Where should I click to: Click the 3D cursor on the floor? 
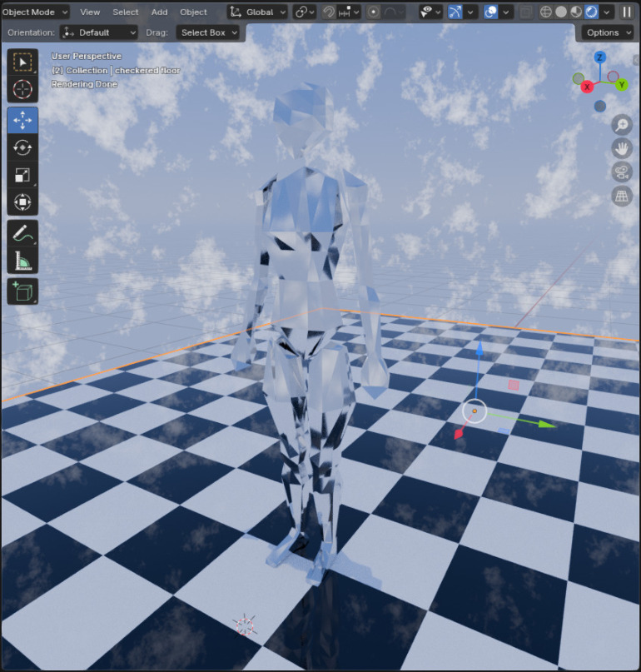(245, 625)
